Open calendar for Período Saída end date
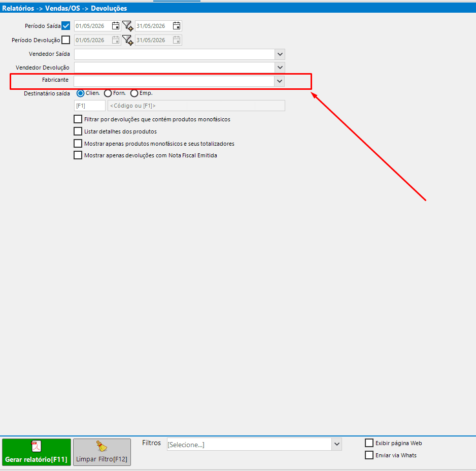Image resolution: width=476 pixels, height=471 pixels. coord(177,26)
